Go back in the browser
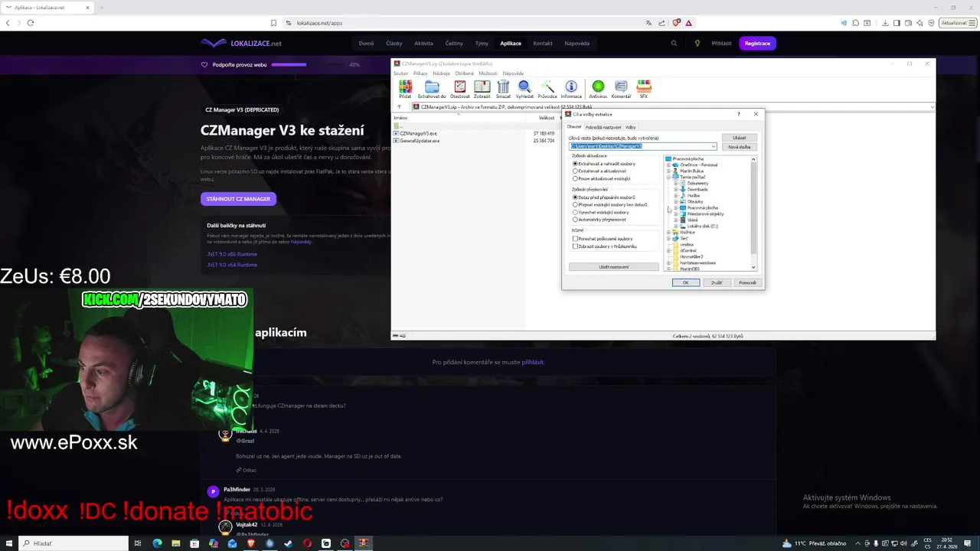Viewport: 980px width, 551px height. 8,23
